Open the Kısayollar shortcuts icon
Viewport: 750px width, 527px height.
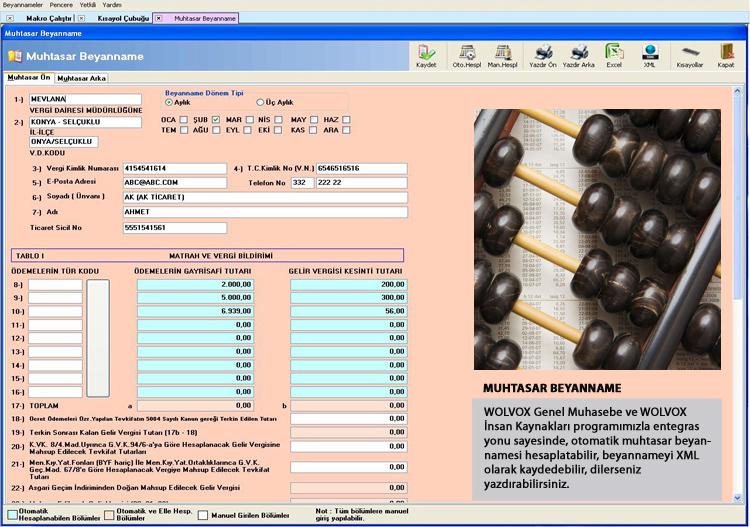(x=690, y=55)
